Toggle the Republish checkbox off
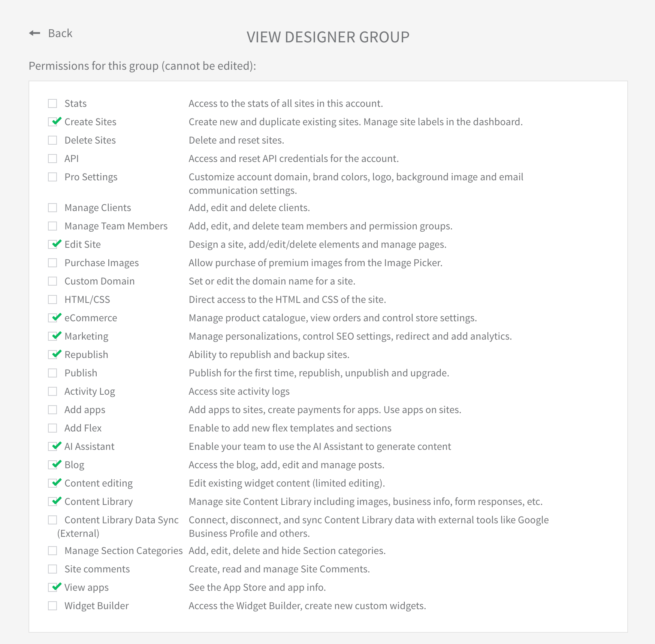The height and width of the screenshot is (644, 655). click(x=52, y=355)
